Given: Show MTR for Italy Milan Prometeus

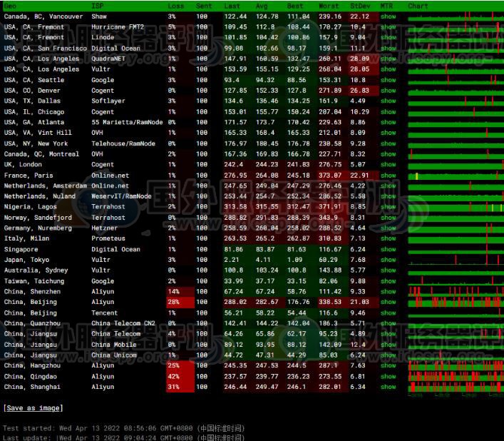Looking at the screenshot, I should (389, 238).
